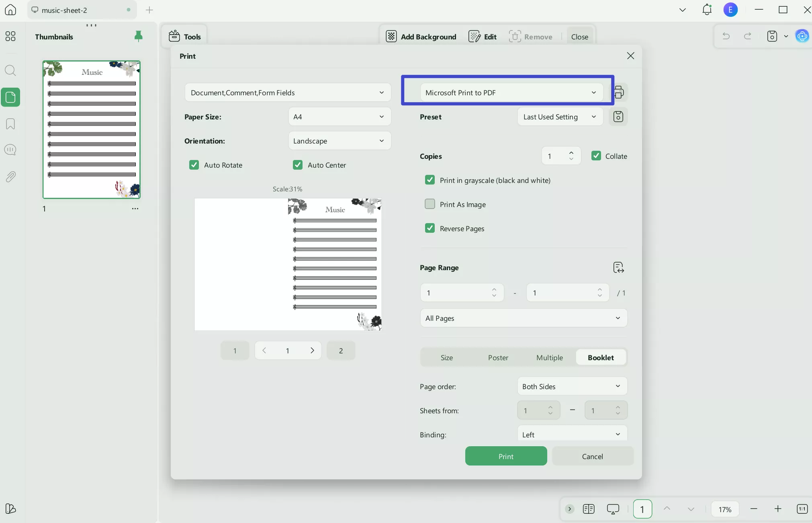Select the music sheet page thumbnail
Screen dimensions: 812x523
click(x=91, y=129)
